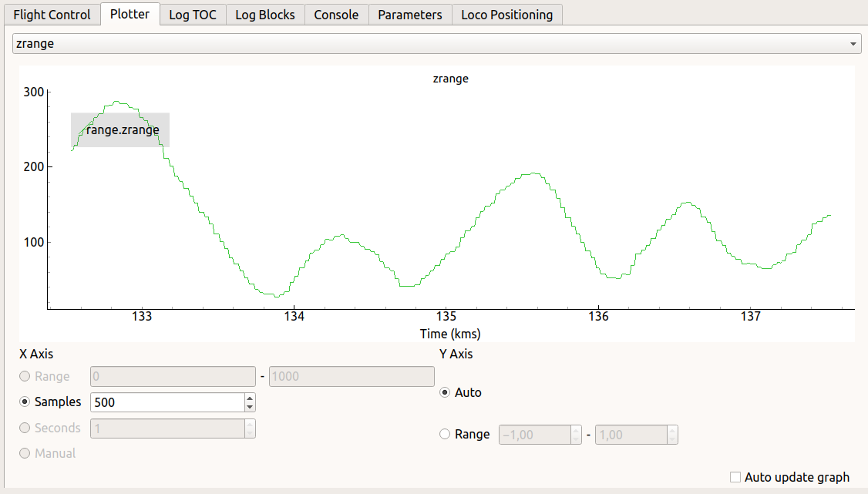Select Y Axis Auto radio button
Viewport: 868px width, 494px height.
pyautogui.click(x=445, y=392)
